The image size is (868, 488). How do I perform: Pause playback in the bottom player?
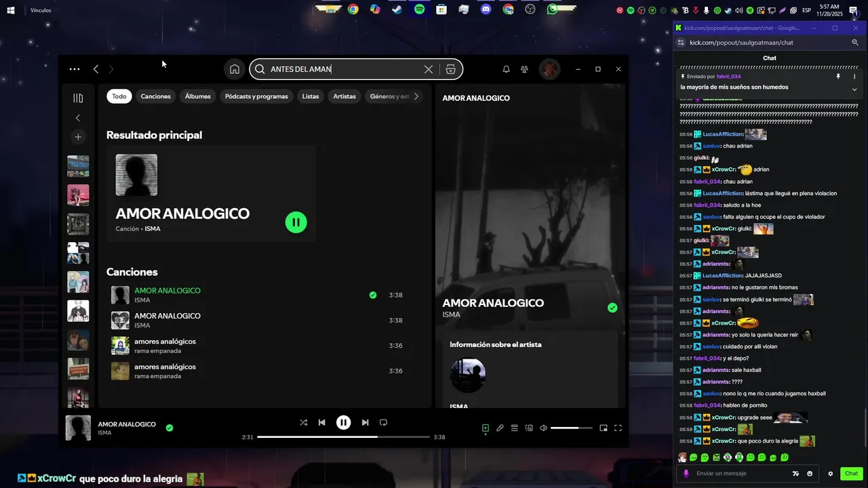point(344,422)
